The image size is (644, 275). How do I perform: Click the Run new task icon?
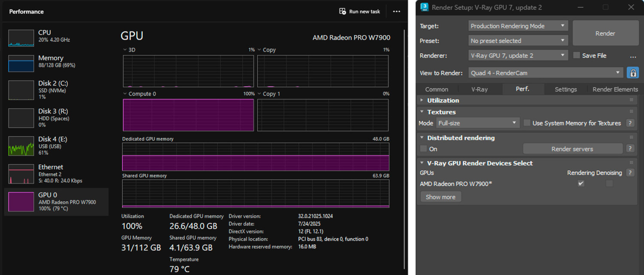coord(342,12)
